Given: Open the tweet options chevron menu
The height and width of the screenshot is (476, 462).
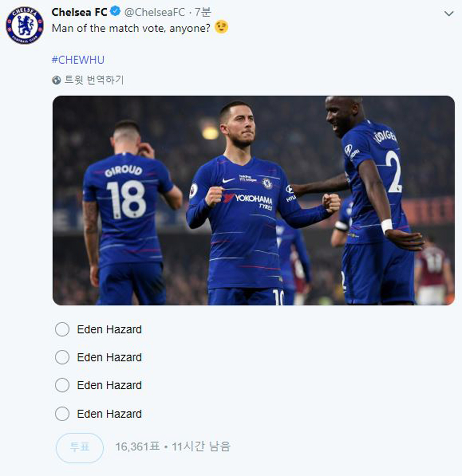Looking at the screenshot, I should [449, 13].
